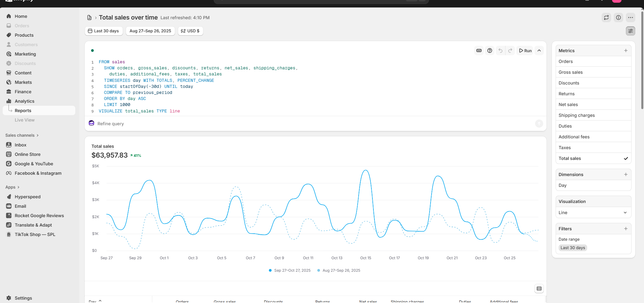Image resolution: width=644 pixels, height=303 pixels.
Task: Run the ShopifyQL query
Action: (525, 50)
